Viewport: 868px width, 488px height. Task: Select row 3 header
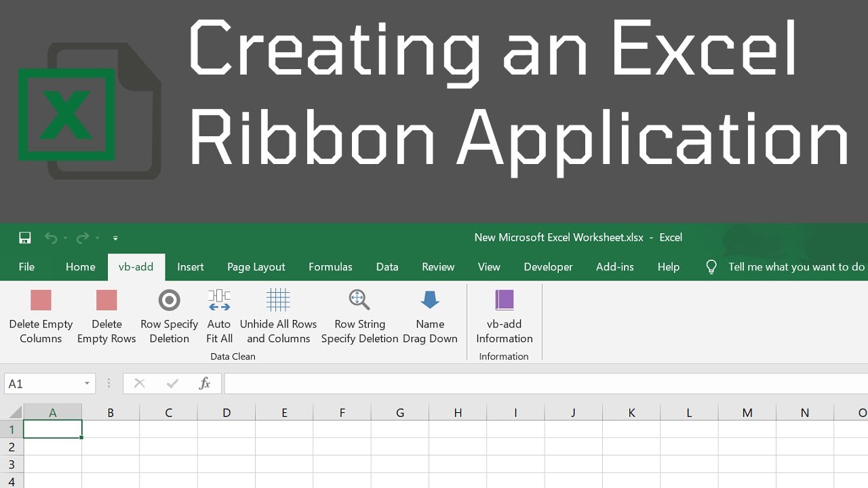(12, 464)
